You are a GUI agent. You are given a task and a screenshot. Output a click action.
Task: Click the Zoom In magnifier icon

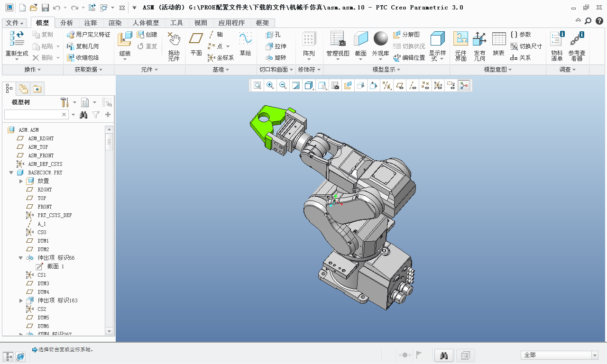[x=270, y=85]
